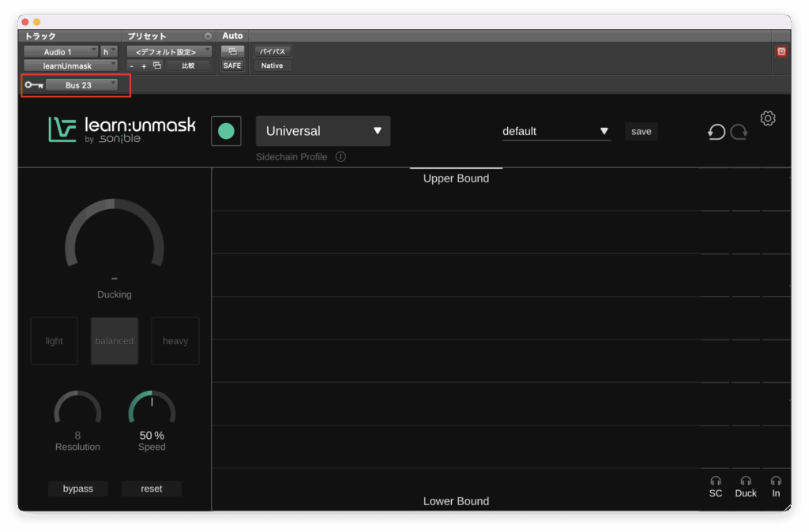Click the トラック header label
Viewport: 809px width, 532px height.
point(40,36)
